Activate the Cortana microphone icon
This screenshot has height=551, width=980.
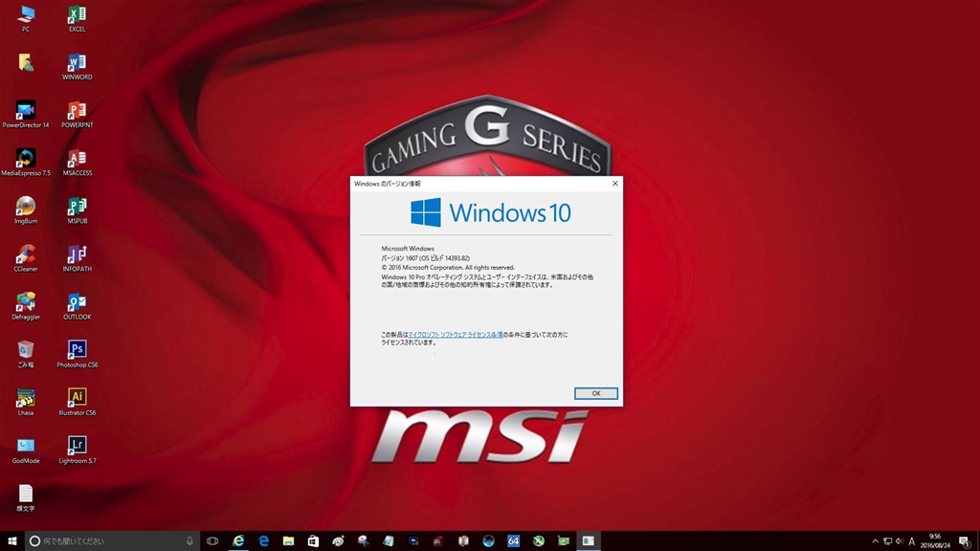(x=189, y=541)
